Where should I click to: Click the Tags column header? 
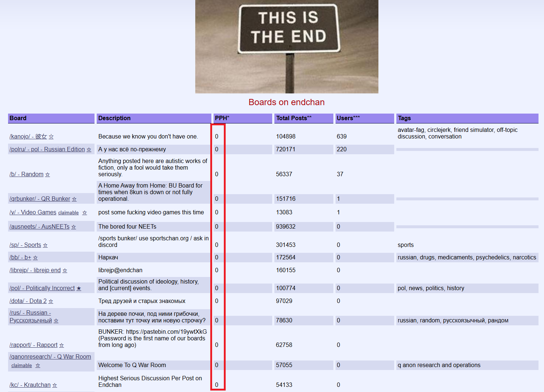tap(404, 118)
